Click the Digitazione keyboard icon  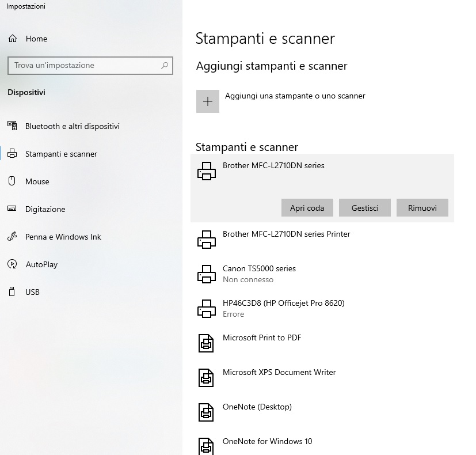point(12,208)
